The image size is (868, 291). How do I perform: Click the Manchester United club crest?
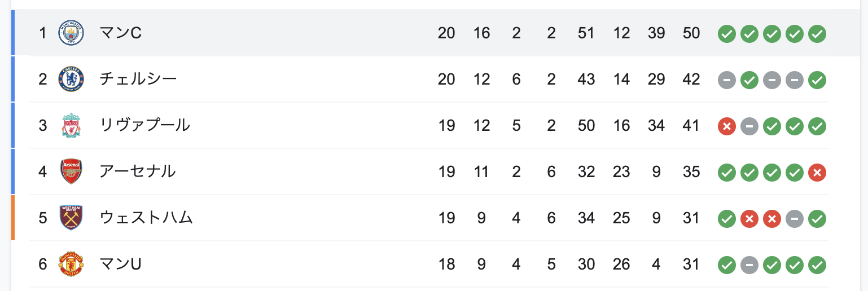(x=71, y=264)
